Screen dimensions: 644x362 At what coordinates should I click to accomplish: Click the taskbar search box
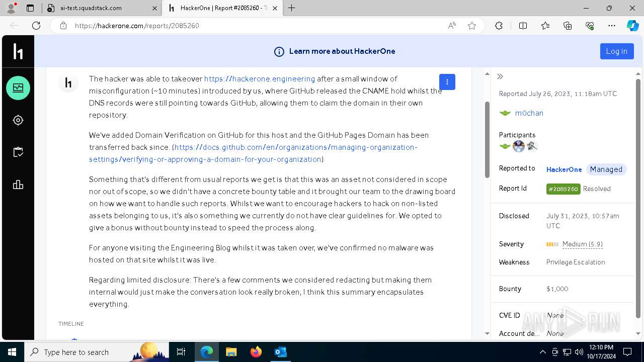click(97, 352)
